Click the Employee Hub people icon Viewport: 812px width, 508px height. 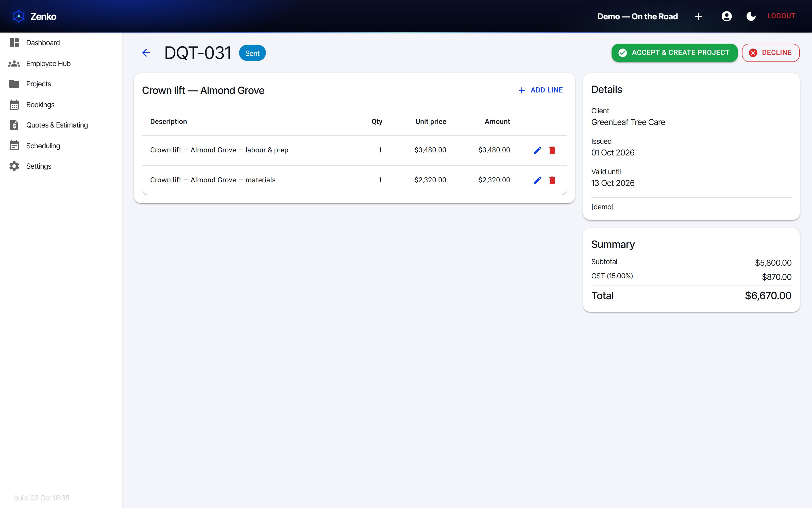[x=14, y=63]
